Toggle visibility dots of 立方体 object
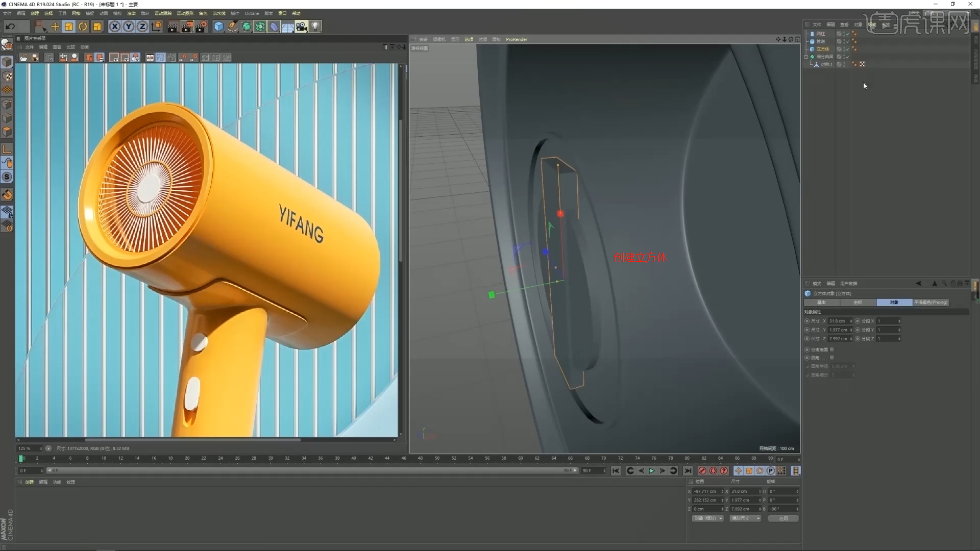This screenshot has height=551, width=980. tap(843, 49)
